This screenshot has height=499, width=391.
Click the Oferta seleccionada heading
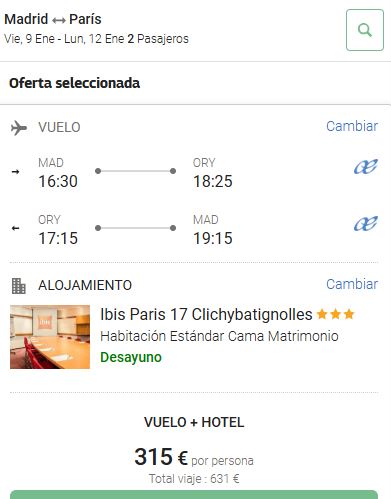(x=74, y=83)
